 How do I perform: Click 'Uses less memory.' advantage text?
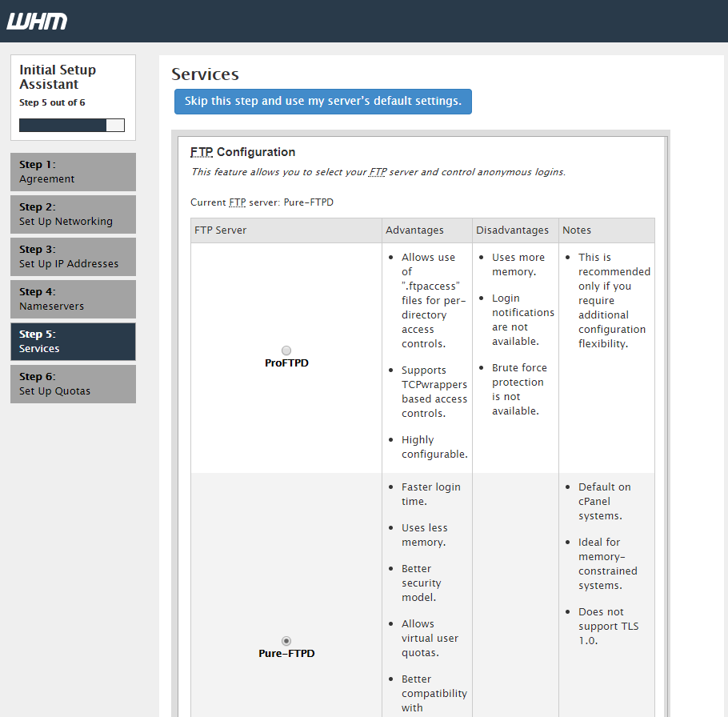[x=424, y=535]
